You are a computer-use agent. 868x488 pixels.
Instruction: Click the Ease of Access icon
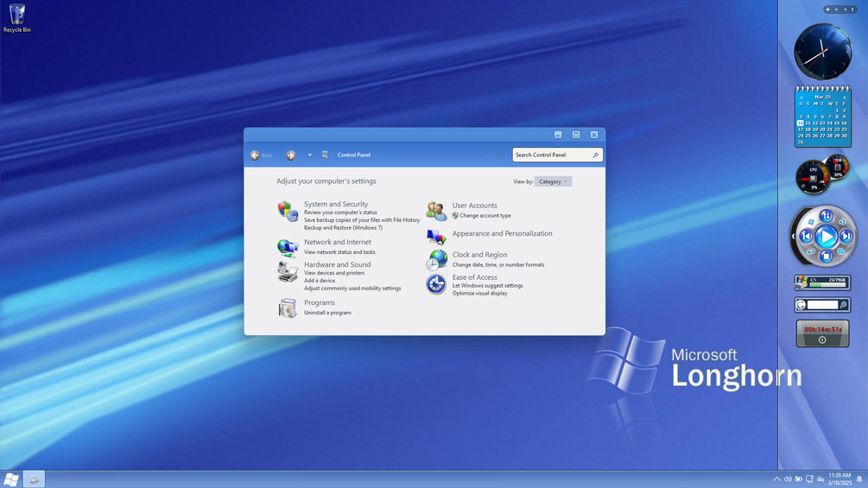(436, 284)
